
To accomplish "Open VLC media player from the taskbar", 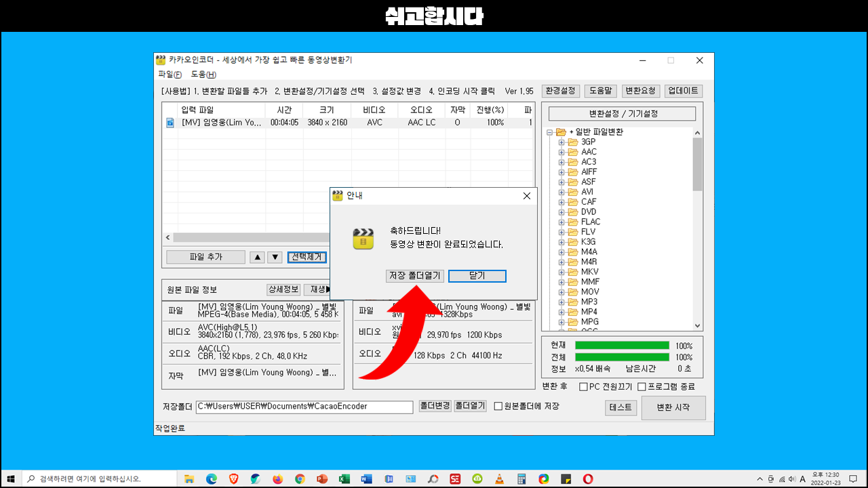I will [500, 479].
